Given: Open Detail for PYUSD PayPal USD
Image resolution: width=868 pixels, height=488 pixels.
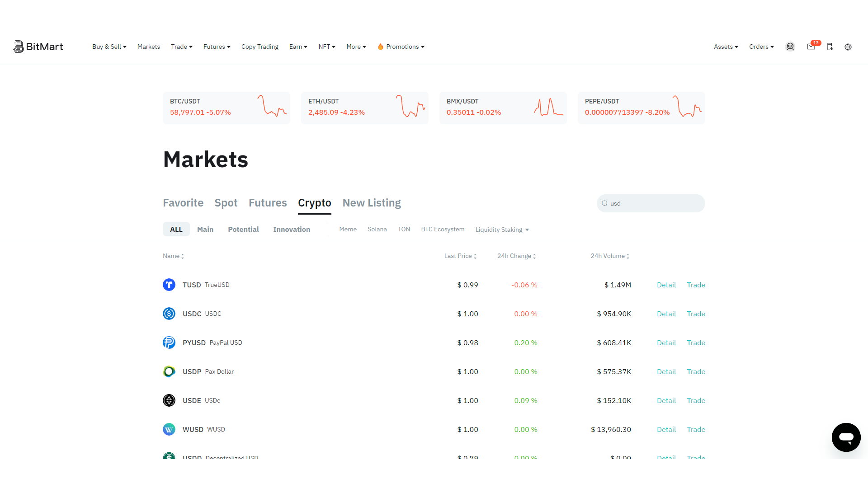Looking at the screenshot, I should [666, 343].
